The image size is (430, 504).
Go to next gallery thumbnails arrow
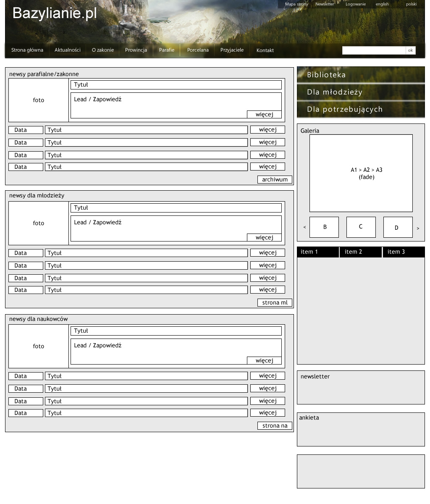click(x=418, y=228)
